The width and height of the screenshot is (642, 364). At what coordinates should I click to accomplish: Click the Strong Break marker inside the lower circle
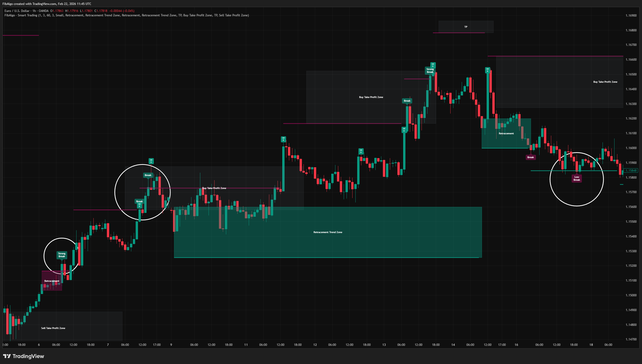pos(61,255)
